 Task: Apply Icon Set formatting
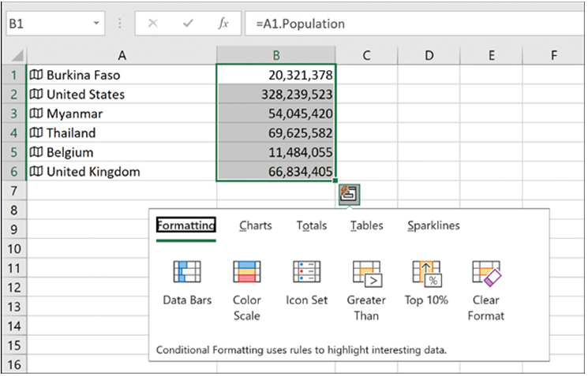(306, 283)
